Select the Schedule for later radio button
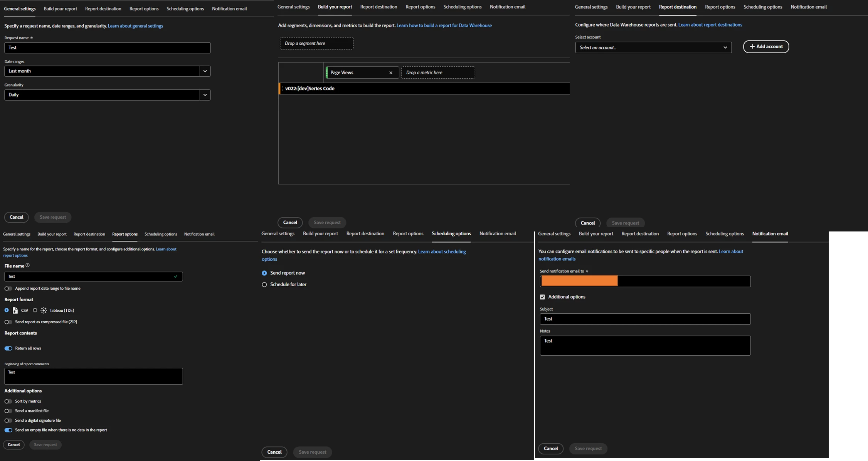Viewport: 868px width, 461px height. tap(264, 285)
